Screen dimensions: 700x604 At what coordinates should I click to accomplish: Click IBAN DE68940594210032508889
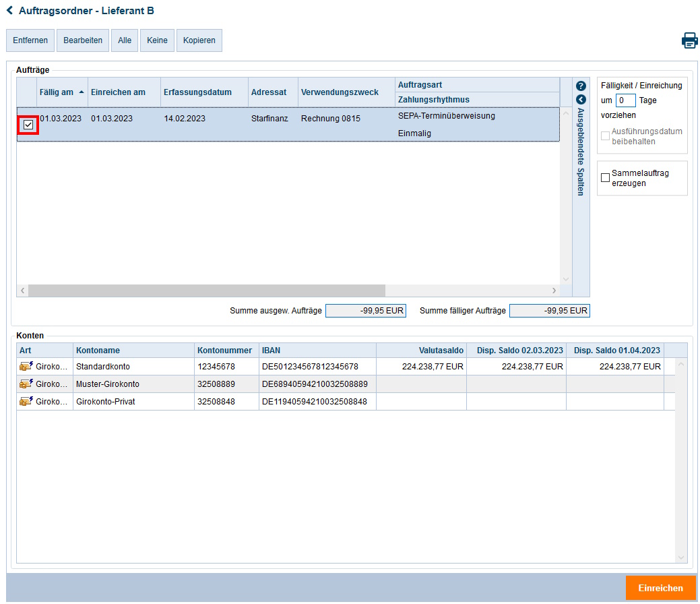[315, 384]
